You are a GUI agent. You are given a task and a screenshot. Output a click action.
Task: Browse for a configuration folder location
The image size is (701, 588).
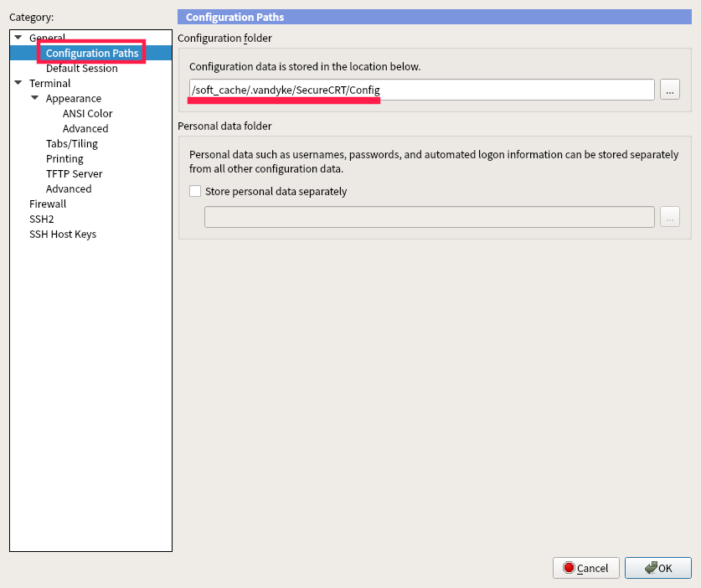click(x=669, y=89)
